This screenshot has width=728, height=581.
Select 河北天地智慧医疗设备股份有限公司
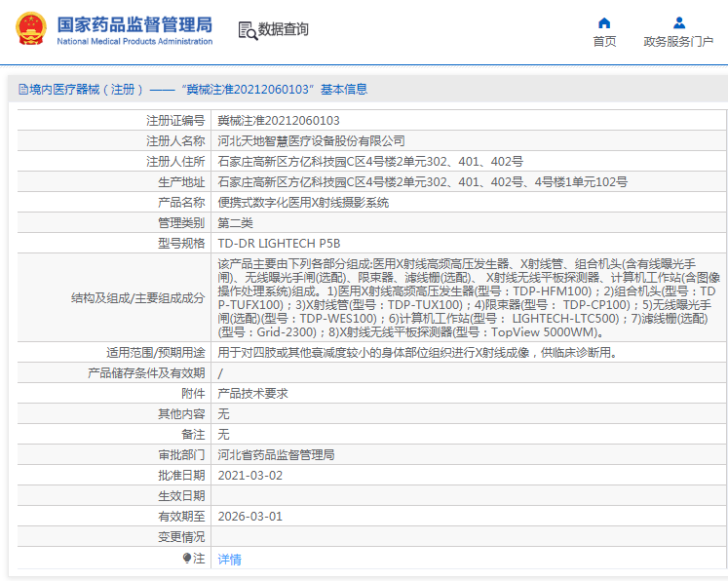(x=311, y=141)
